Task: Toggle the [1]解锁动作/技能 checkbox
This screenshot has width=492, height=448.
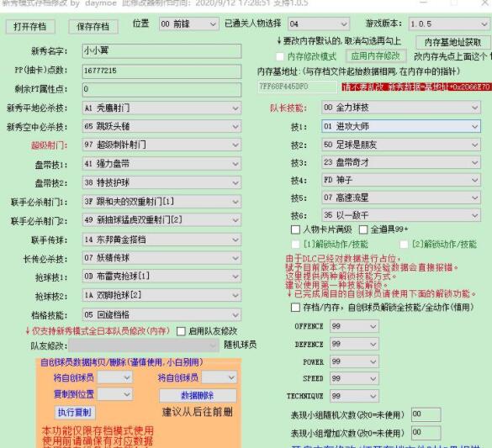Action: 295,245
